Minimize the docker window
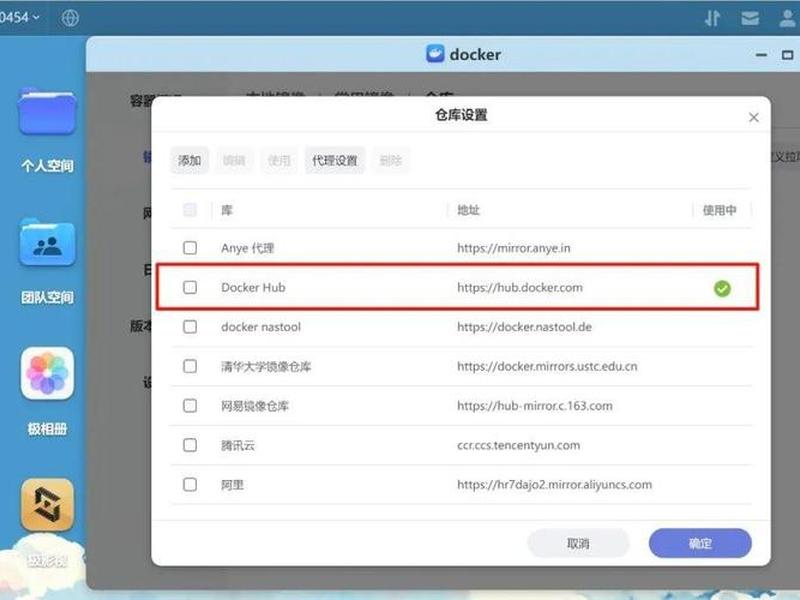 tap(761, 55)
